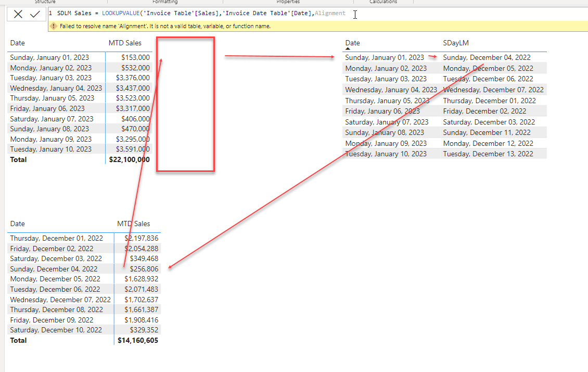588x372 pixels.
Task: Select the $3,591,000 sales cell
Action: tap(133, 149)
